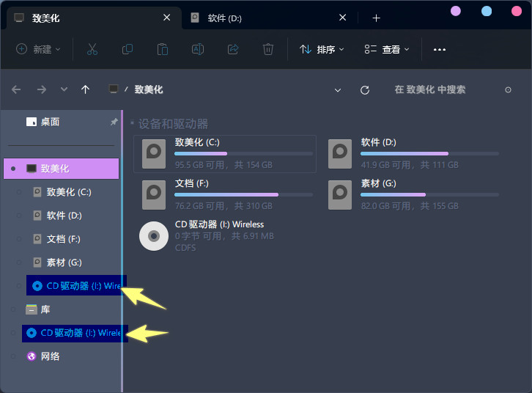Click the Share icon in toolbar
The width and height of the screenshot is (532, 393).
pyautogui.click(x=233, y=49)
